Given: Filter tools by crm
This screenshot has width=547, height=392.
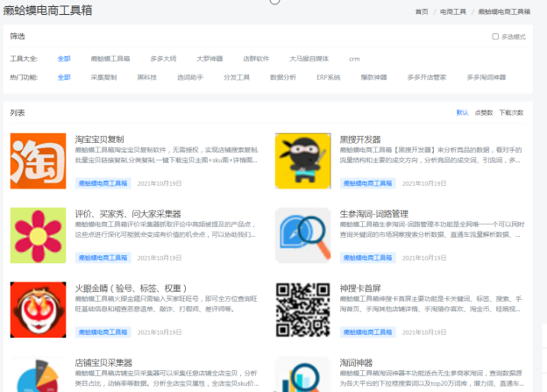Looking at the screenshot, I should tap(354, 59).
